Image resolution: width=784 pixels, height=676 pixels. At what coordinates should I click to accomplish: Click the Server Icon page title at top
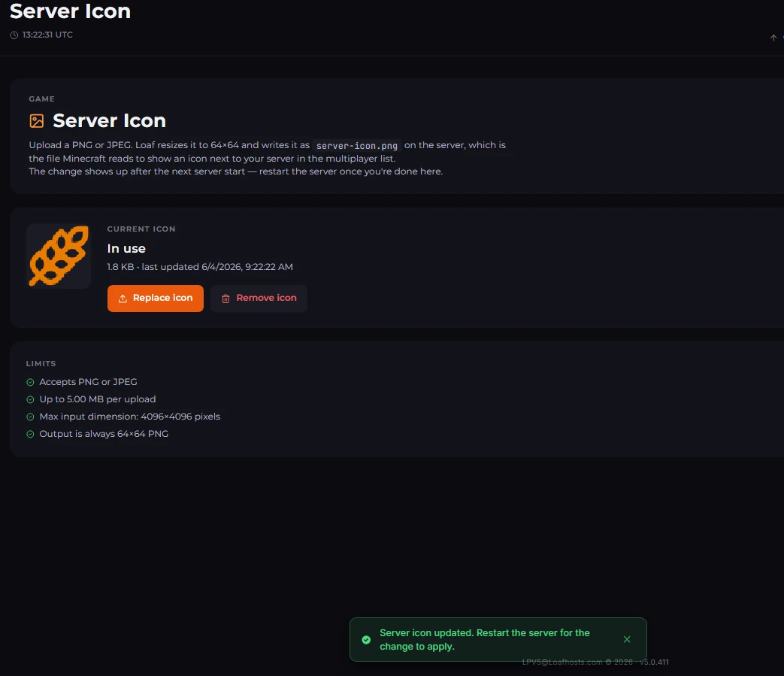click(70, 11)
